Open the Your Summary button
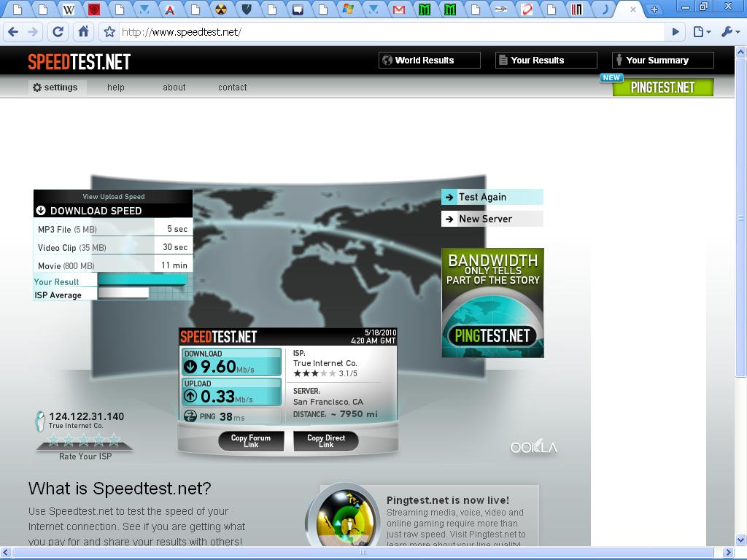 pyautogui.click(x=663, y=60)
